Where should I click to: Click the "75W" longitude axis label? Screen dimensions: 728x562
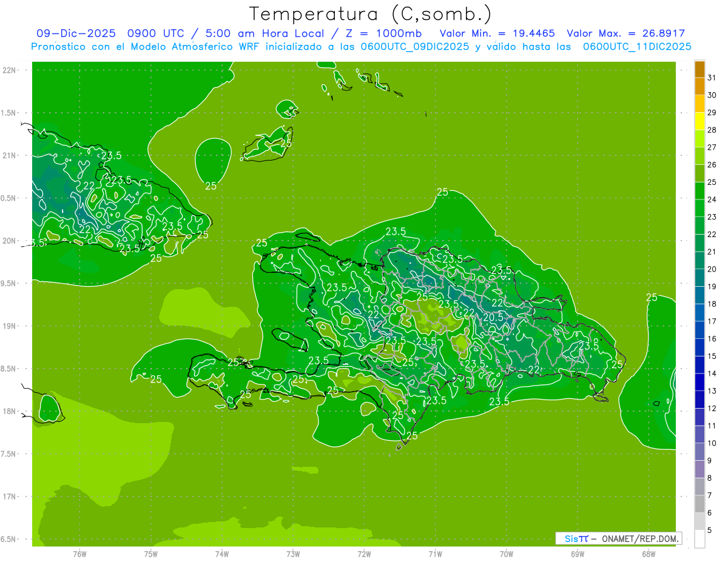pos(151,554)
